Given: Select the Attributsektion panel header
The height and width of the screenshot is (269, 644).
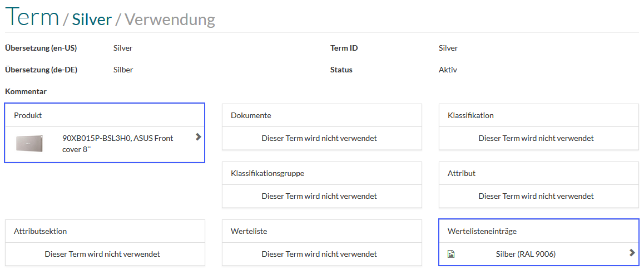Looking at the screenshot, I should pyautogui.click(x=105, y=231).
